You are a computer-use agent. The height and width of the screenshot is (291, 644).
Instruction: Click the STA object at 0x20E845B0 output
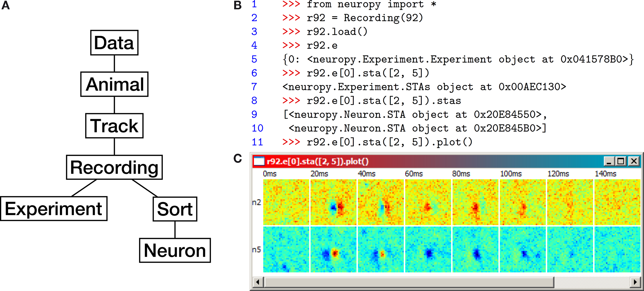point(417,128)
